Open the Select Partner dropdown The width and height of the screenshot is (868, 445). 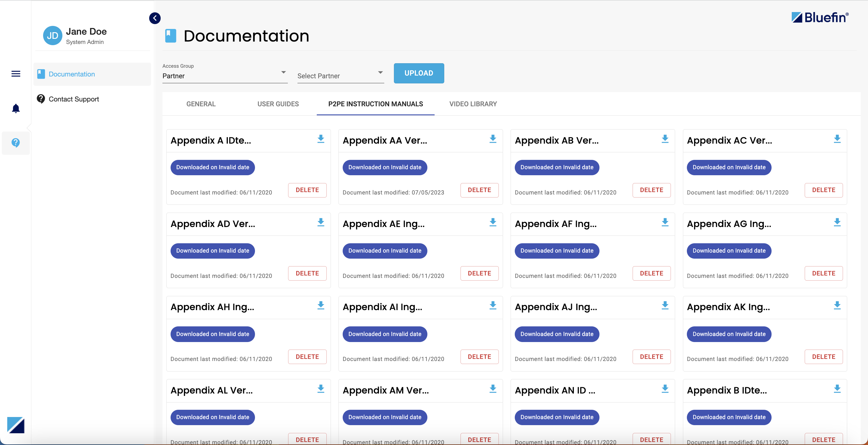click(x=340, y=76)
